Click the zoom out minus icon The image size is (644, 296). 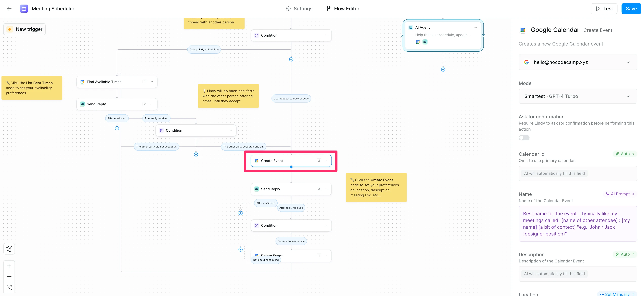pos(9,277)
